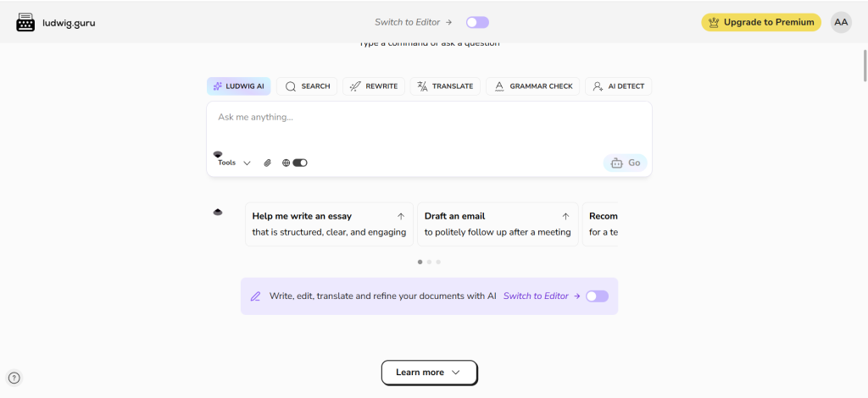Open the AA user avatar
This screenshot has height=398, width=868.
tap(841, 22)
